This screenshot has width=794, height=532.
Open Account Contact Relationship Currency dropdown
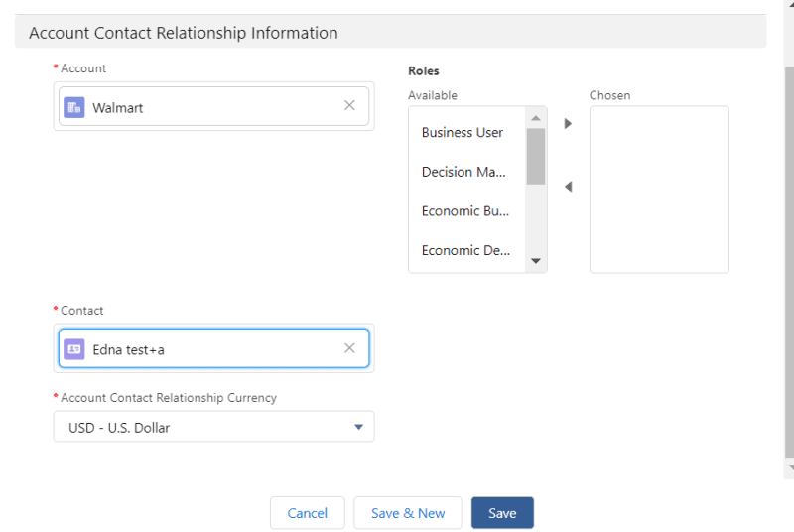(x=213, y=427)
